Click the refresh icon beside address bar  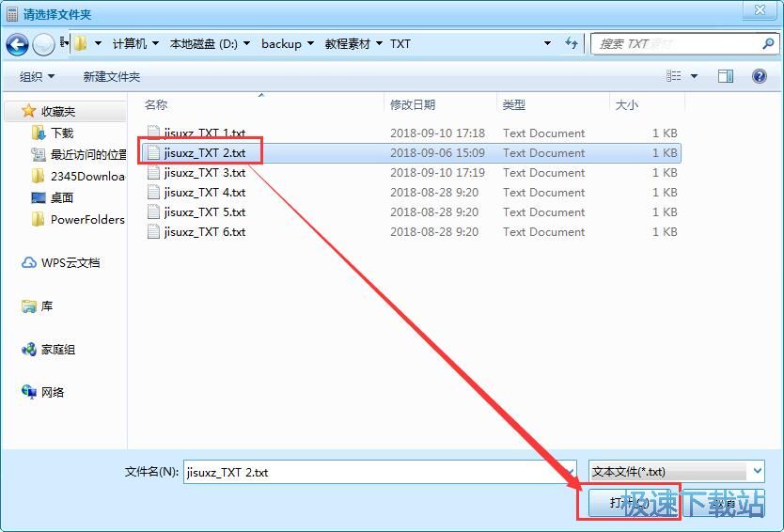coord(572,43)
